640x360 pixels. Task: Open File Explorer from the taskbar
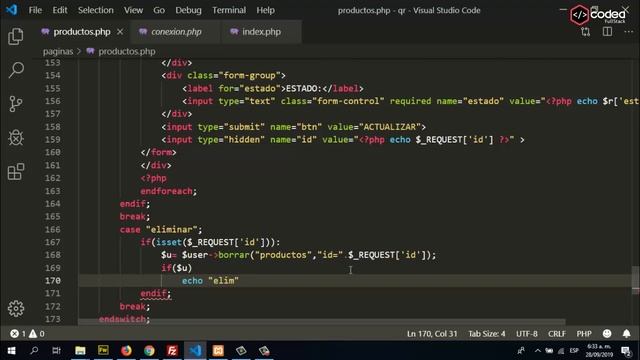click(x=80, y=351)
